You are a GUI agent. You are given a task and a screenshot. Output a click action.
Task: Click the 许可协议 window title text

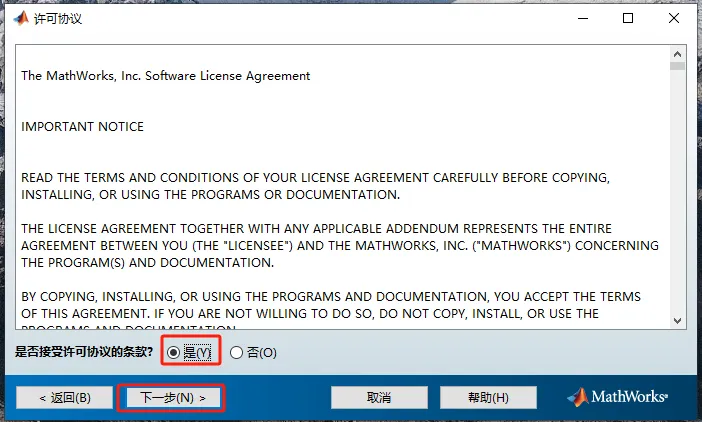58,19
